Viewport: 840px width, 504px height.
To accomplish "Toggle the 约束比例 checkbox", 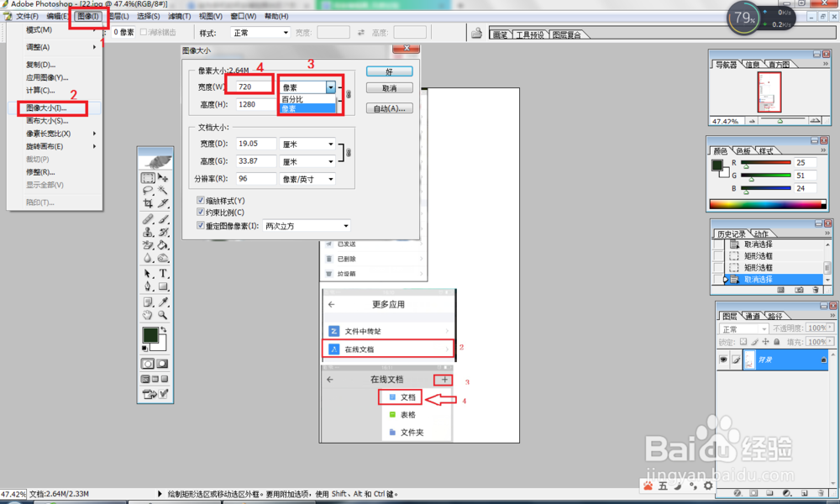I will pyautogui.click(x=201, y=212).
